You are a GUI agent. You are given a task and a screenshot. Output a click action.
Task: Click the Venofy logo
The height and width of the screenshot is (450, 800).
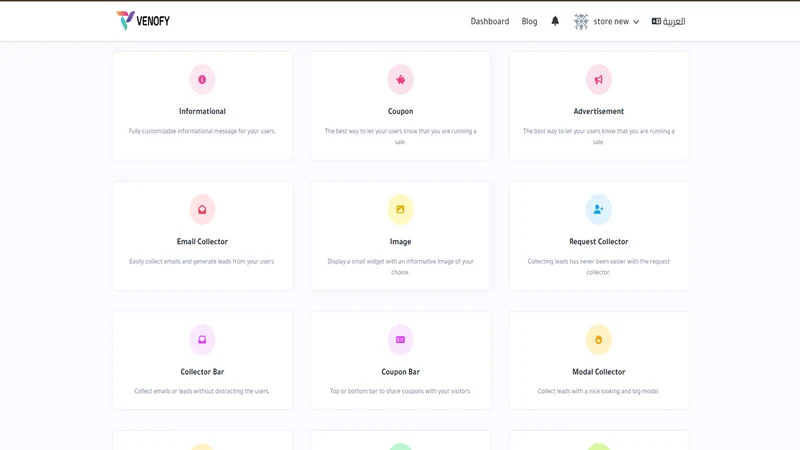pos(143,21)
